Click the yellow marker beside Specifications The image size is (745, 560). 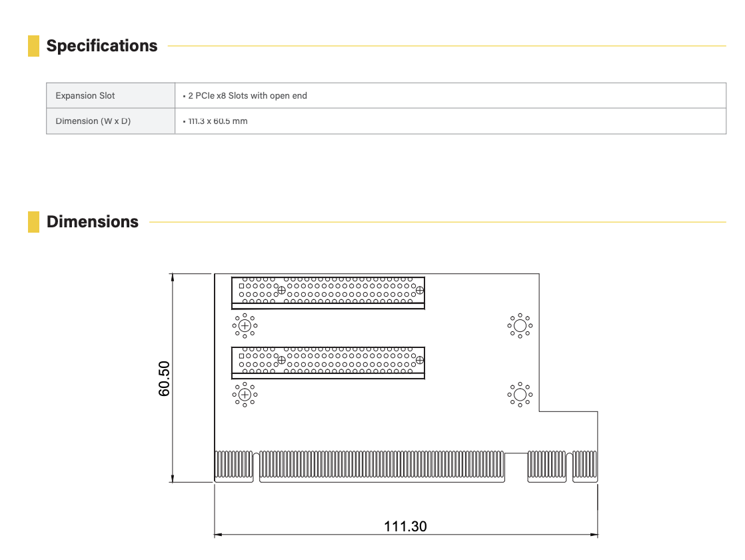coord(33,46)
